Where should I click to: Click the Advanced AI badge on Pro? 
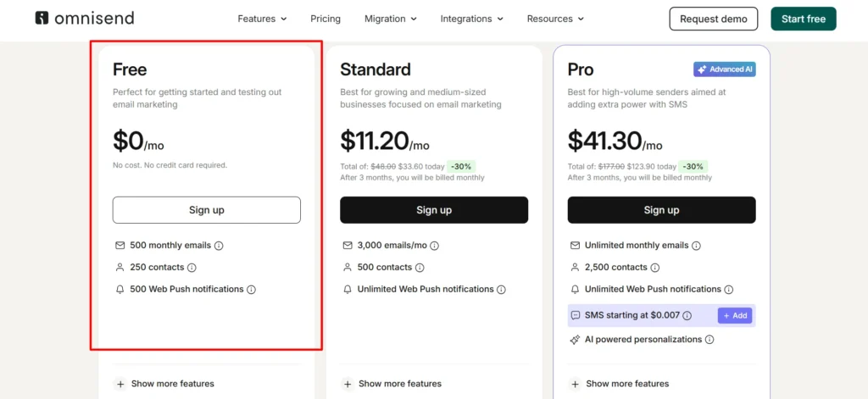[x=725, y=69]
